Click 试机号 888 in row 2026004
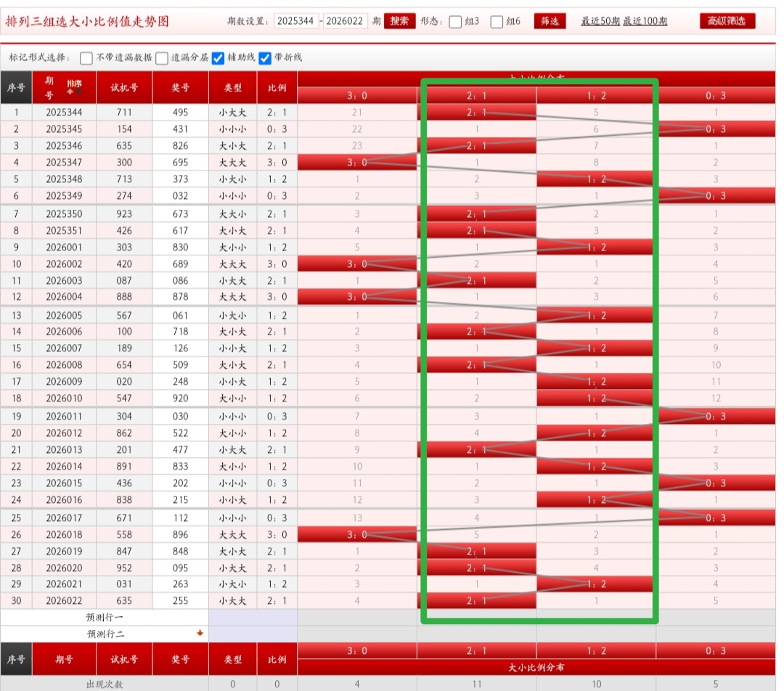 point(124,297)
